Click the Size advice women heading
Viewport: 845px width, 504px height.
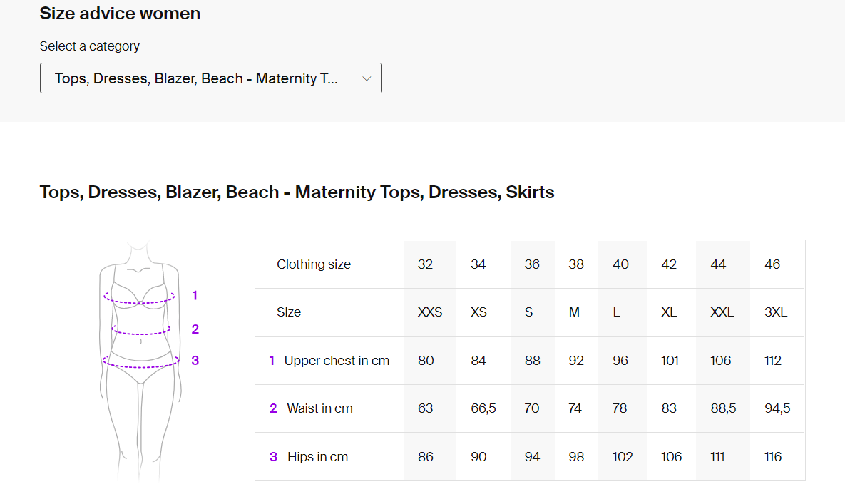(x=120, y=14)
